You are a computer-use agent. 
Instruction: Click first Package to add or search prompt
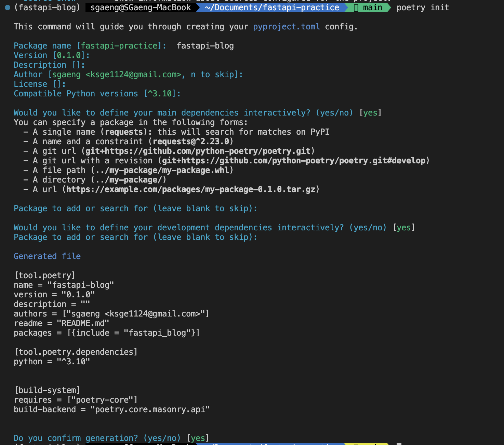(x=135, y=208)
